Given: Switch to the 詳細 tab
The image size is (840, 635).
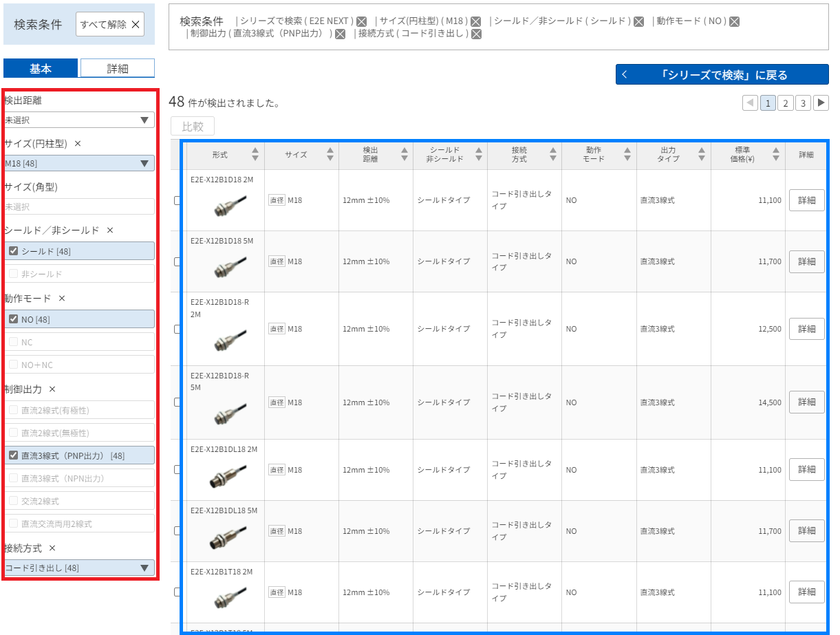Looking at the screenshot, I should (118, 68).
